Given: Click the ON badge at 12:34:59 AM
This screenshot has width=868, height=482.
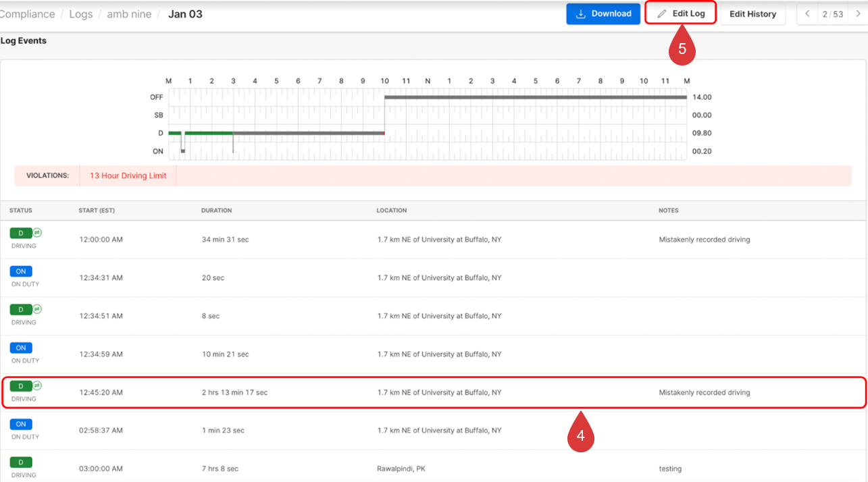Looking at the screenshot, I should 21,348.
